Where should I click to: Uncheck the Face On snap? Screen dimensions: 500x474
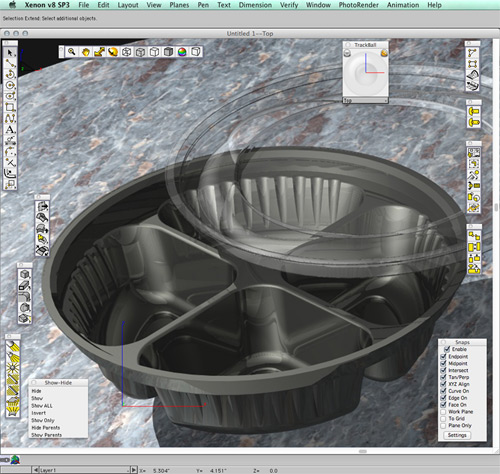pyautogui.click(x=444, y=405)
